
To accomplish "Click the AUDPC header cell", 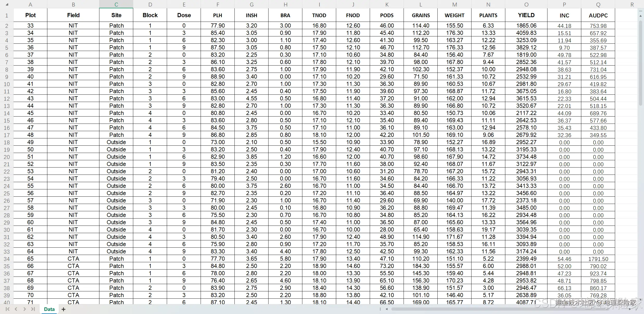I will point(598,15).
